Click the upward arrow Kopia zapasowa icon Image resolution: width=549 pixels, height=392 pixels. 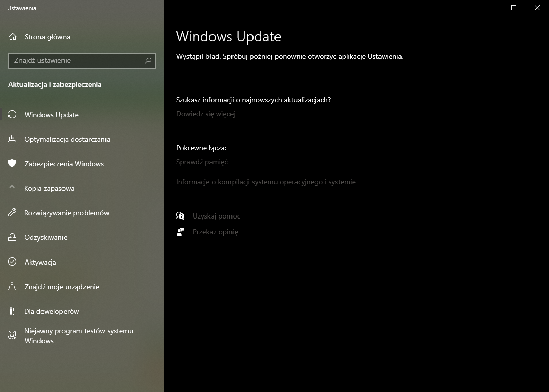pos(12,188)
